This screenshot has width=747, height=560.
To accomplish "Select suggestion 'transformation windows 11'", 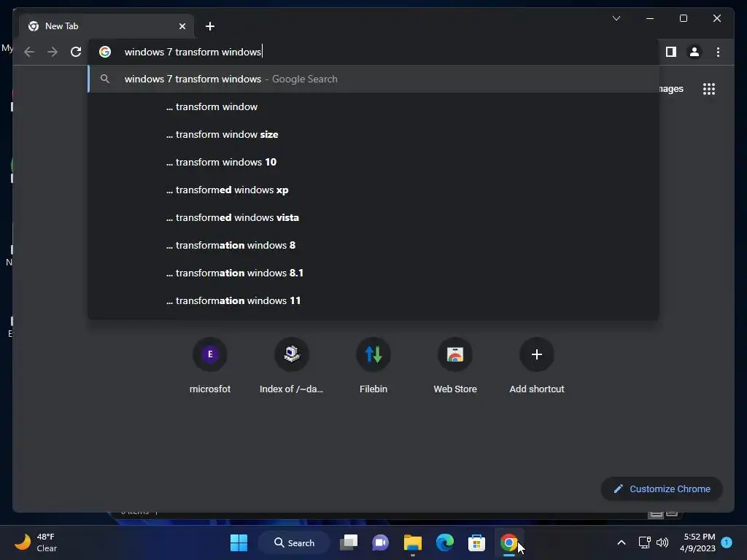I will pyautogui.click(x=373, y=300).
